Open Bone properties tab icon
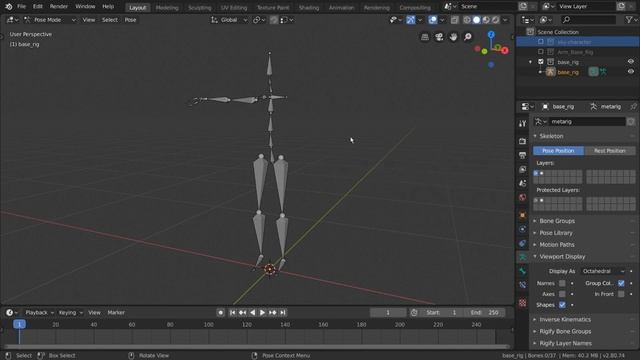640x360 pixels. tap(522, 271)
